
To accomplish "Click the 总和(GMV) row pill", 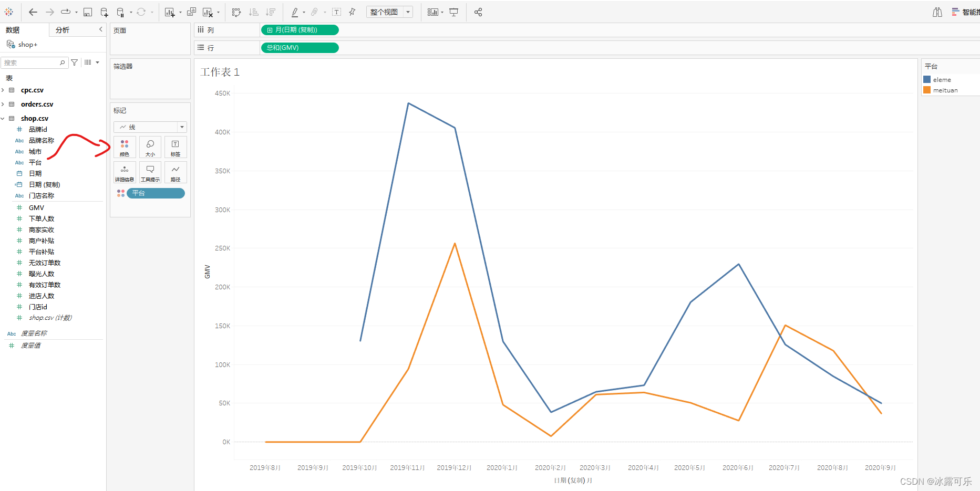I will point(300,48).
